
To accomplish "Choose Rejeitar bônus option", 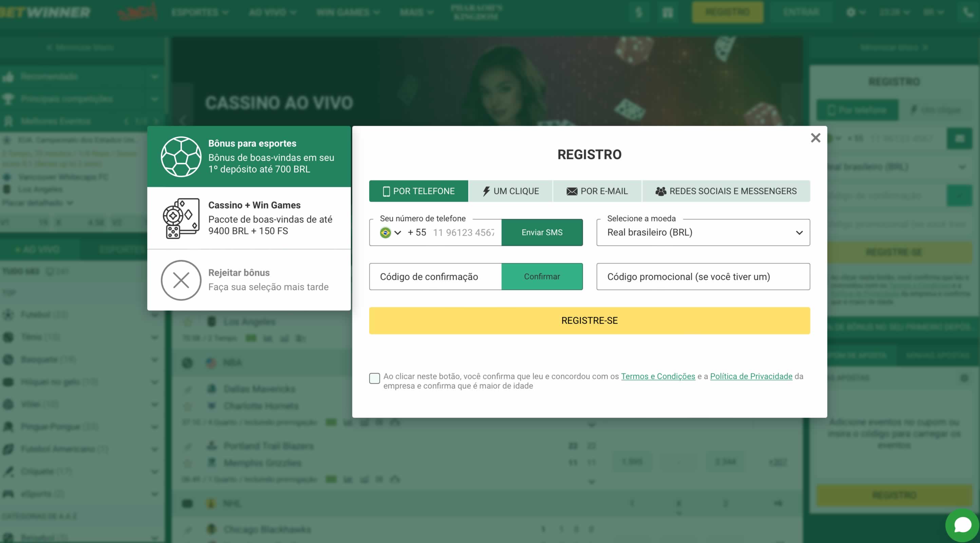I will [x=249, y=280].
